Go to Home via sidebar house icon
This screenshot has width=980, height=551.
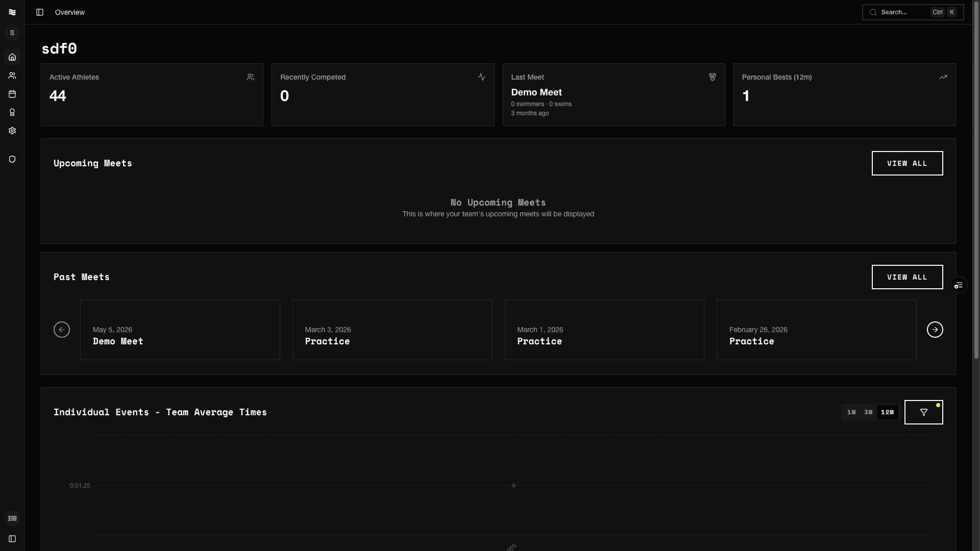point(12,57)
